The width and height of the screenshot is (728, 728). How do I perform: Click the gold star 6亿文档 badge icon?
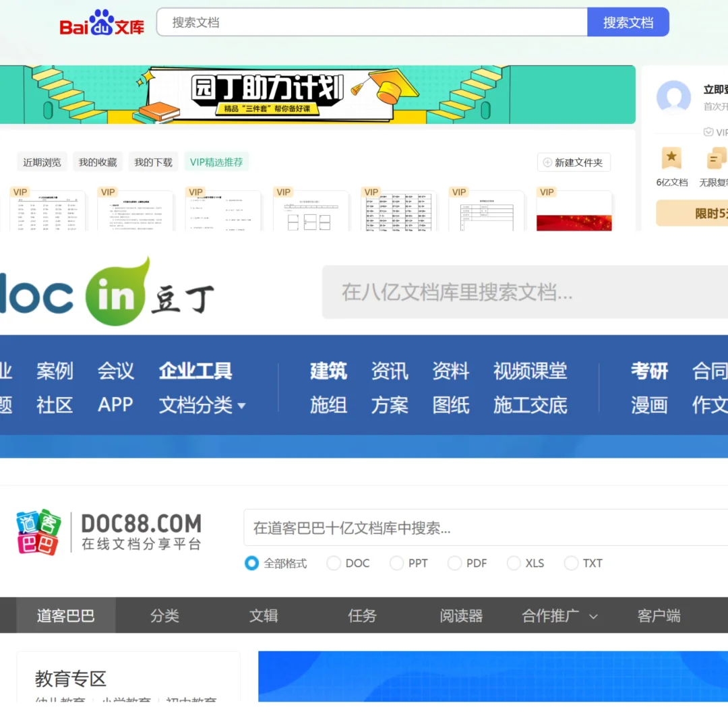pyautogui.click(x=671, y=158)
